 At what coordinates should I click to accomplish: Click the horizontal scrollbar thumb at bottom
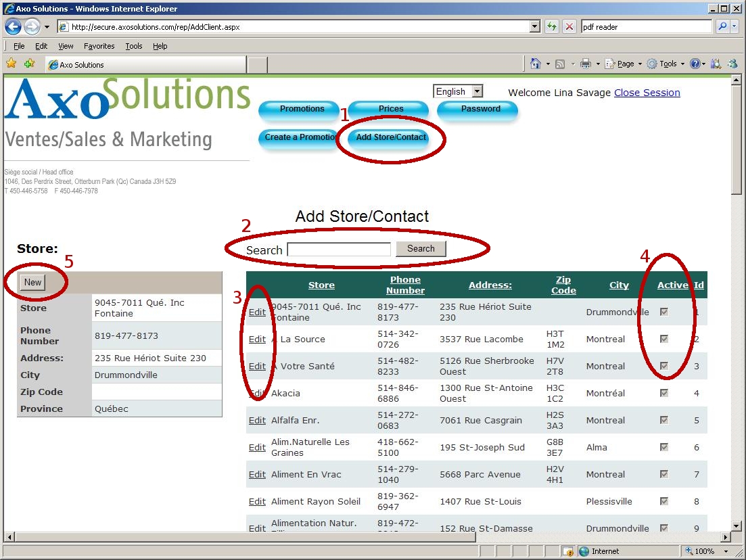246,537
